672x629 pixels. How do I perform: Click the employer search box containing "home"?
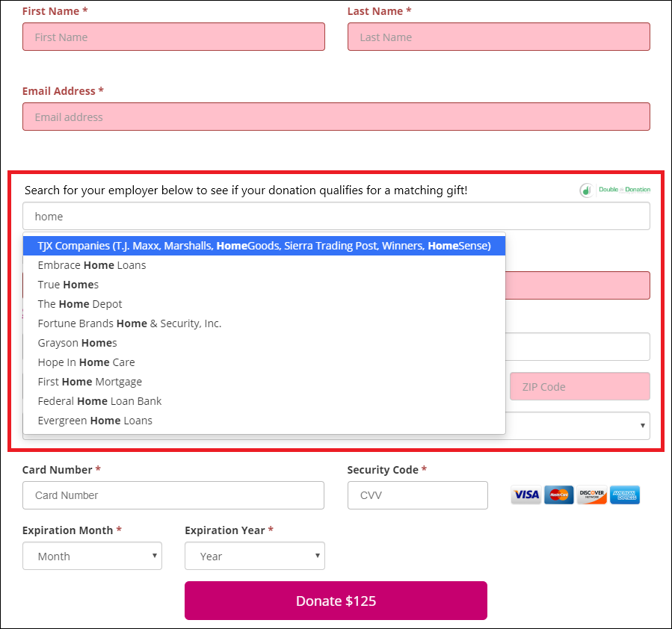point(336,216)
